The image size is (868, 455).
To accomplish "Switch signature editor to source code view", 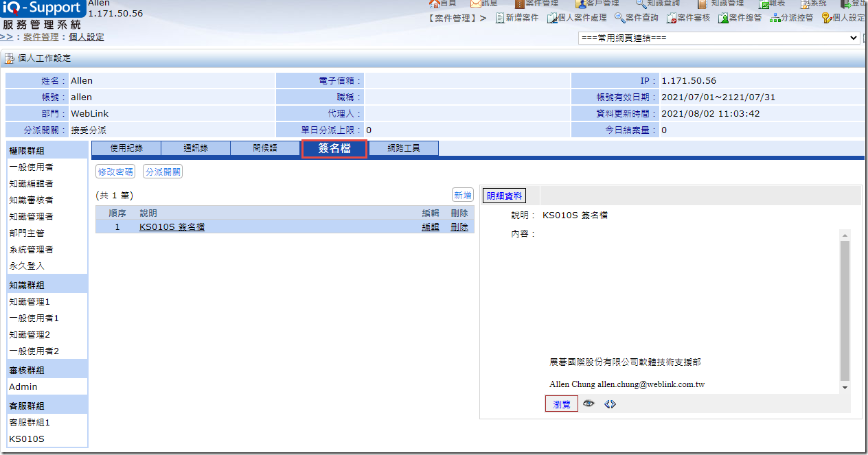I will [x=610, y=404].
